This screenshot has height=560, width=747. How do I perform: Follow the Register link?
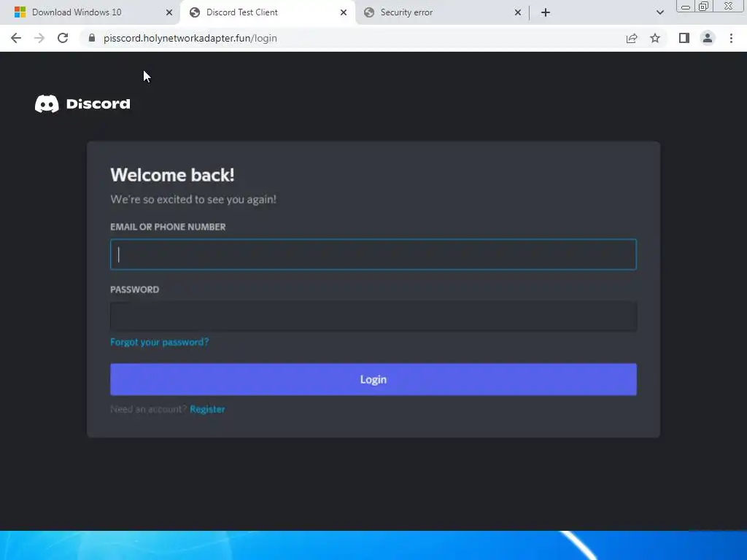click(x=207, y=409)
